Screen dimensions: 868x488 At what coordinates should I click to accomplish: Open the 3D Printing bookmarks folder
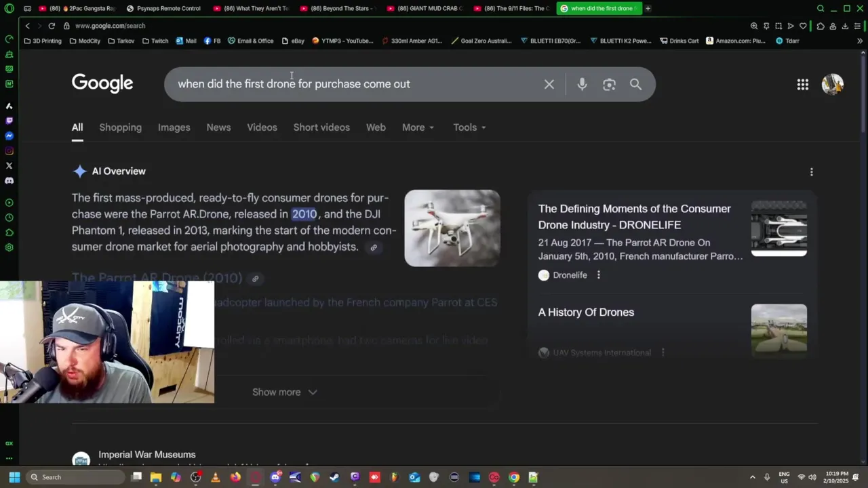pos(43,41)
